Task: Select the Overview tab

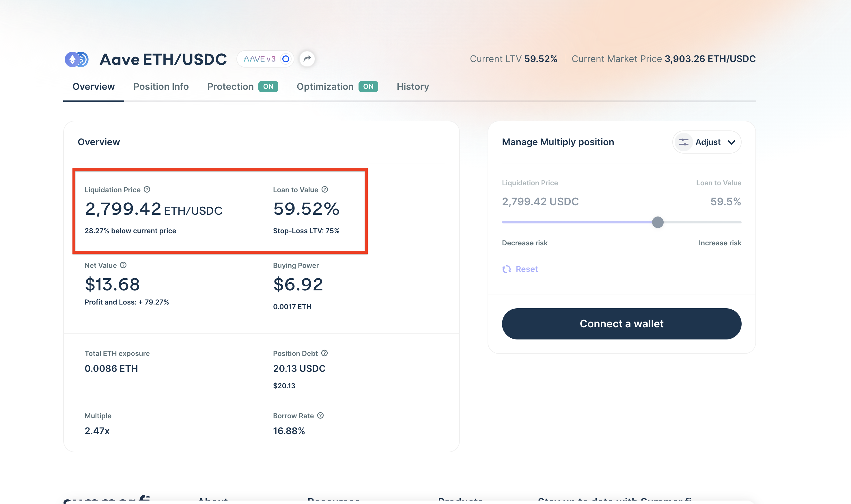Action: 94,87
